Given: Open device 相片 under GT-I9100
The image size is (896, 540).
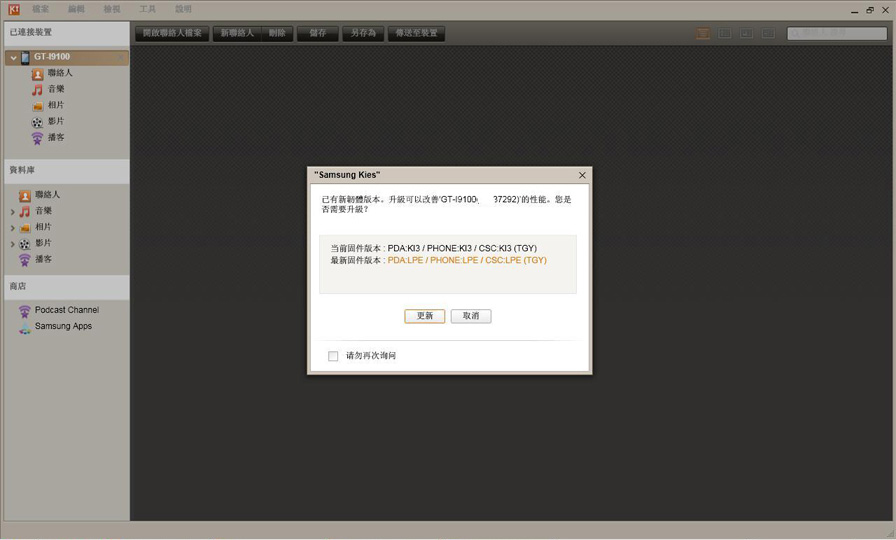Looking at the screenshot, I should click(x=48, y=105).
